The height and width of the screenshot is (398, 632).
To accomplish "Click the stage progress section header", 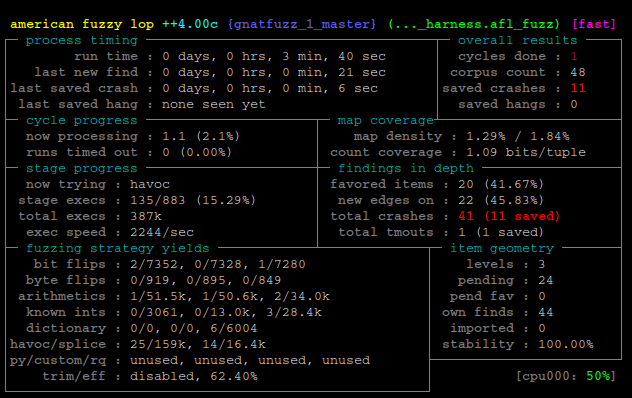I will [82, 168].
